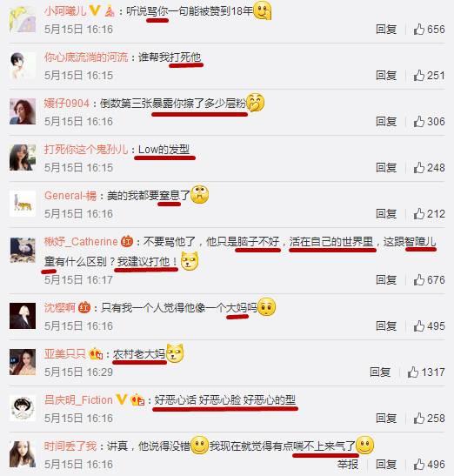Viewport: 454px width, 476px height.
Task: Thumbs-up the 'Low的发型' comment
Action: (x=419, y=168)
